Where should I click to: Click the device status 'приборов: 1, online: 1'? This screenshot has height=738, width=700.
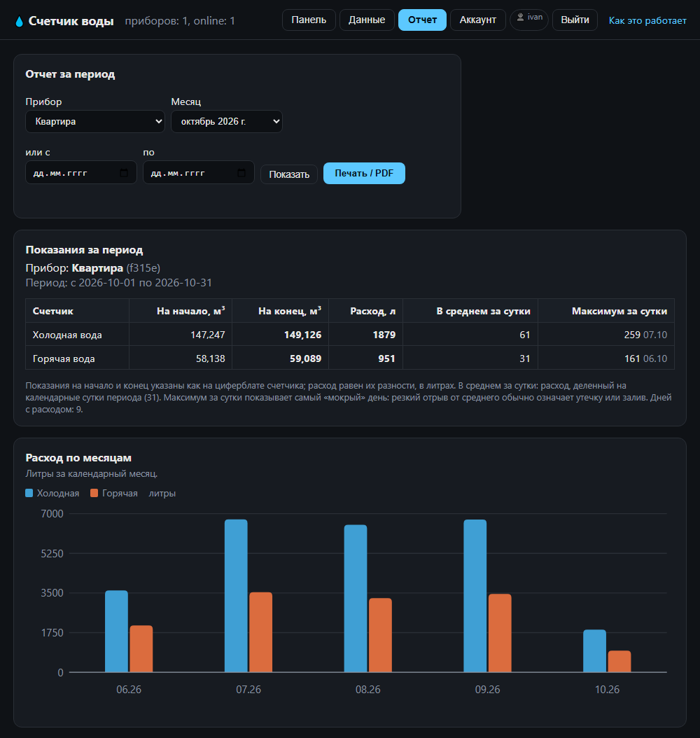180,21
